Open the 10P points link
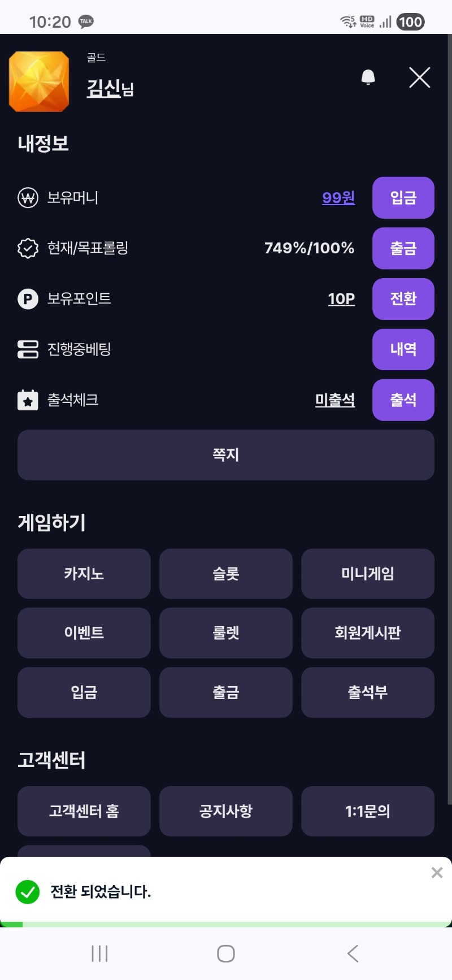 [x=341, y=298]
